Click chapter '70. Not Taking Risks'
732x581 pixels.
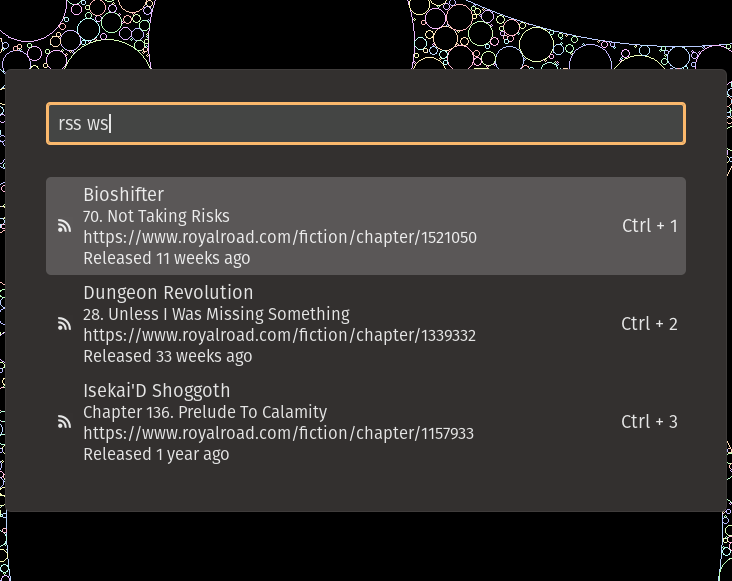[x=156, y=216]
